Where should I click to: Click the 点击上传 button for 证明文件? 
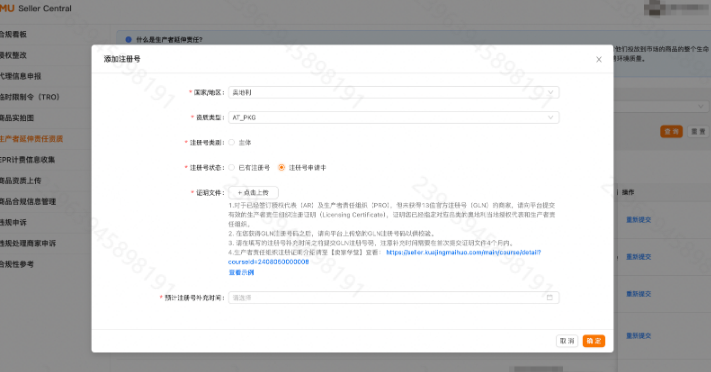click(253, 193)
